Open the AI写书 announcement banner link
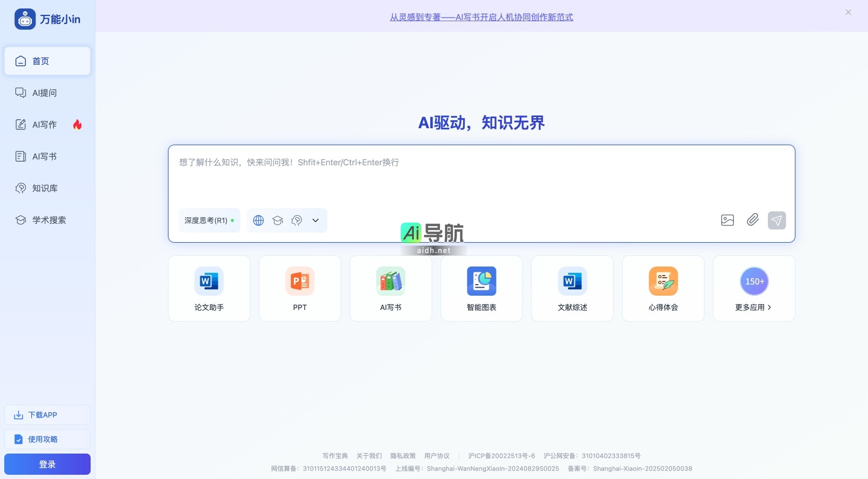Viewport: 868px width, 479px height. pos(481,17)
